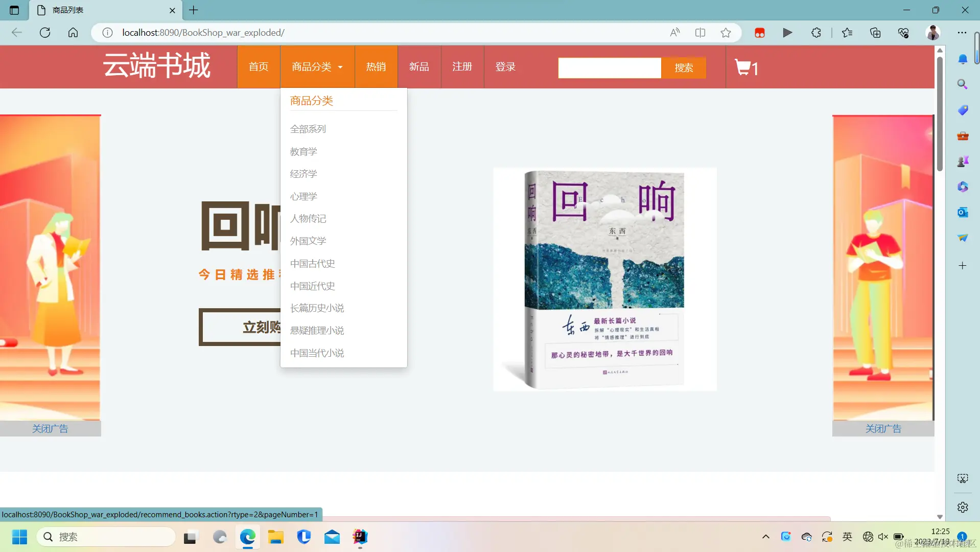Select 外国文学 category
The image size is (980, 552).
pos(308,241)
